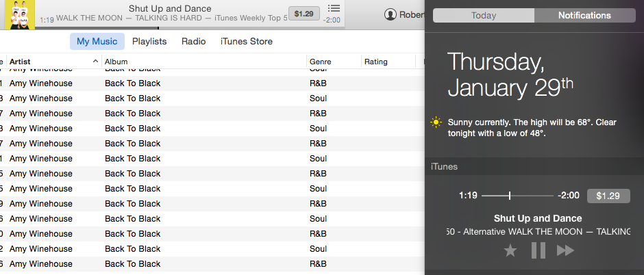Sort by the Album column header

coord(204,62)
